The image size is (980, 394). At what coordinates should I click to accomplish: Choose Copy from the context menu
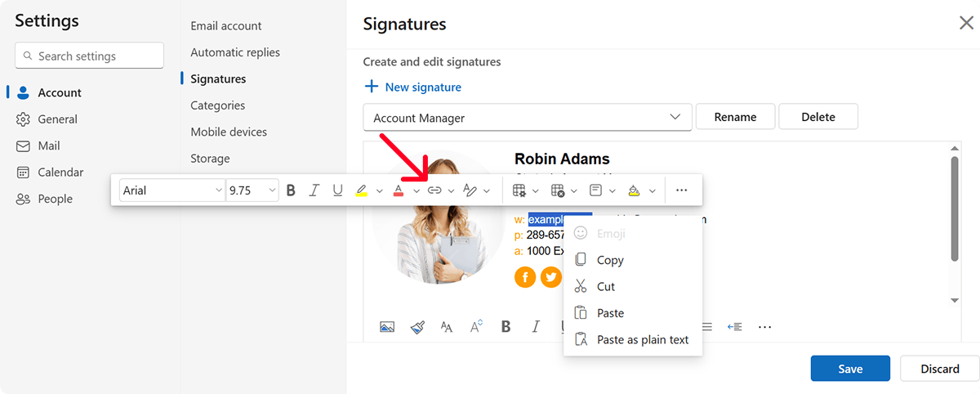633,260
